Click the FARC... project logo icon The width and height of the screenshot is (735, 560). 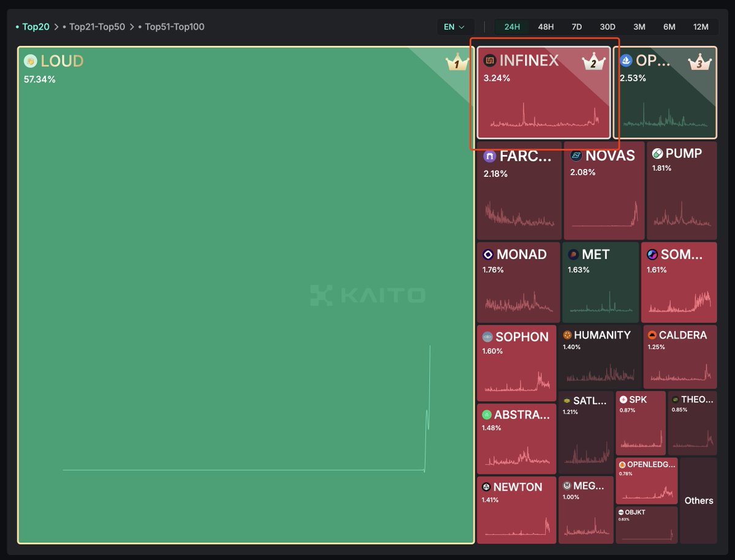489,156
